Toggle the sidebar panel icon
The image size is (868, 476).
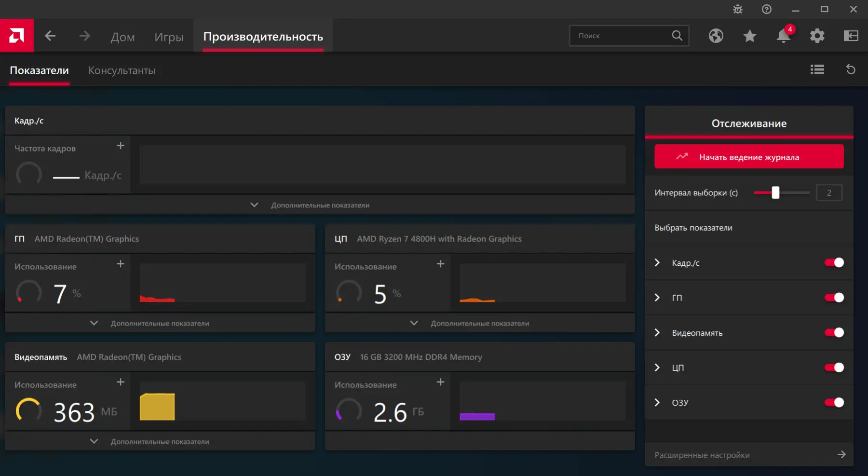tap(851, 36)
